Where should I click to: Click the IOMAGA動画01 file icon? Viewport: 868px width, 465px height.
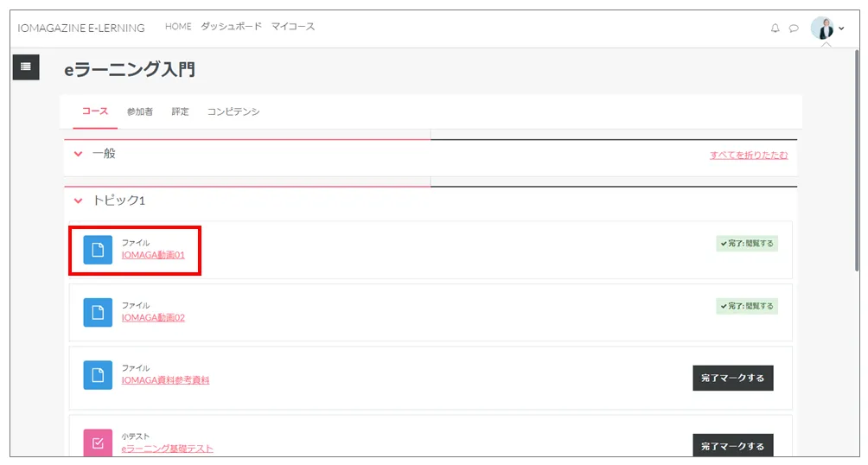tap(98, 250)
